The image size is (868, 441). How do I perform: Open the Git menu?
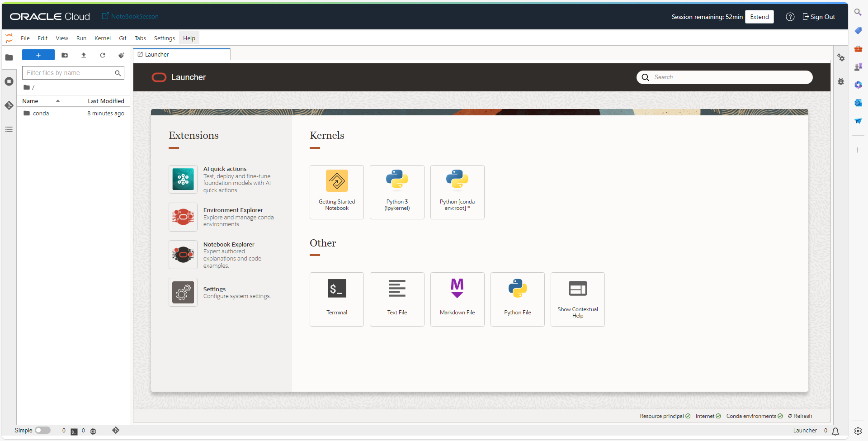pos(123,38)
